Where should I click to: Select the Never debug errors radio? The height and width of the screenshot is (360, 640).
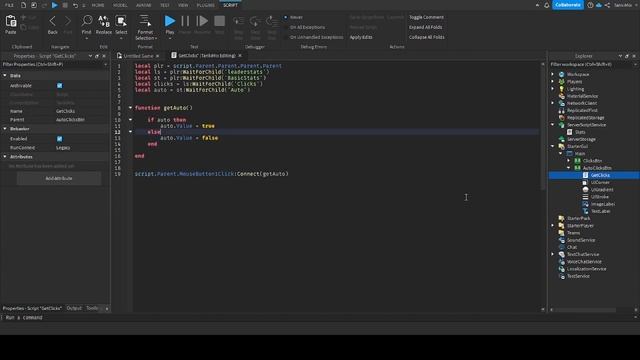tap(286, 17)
